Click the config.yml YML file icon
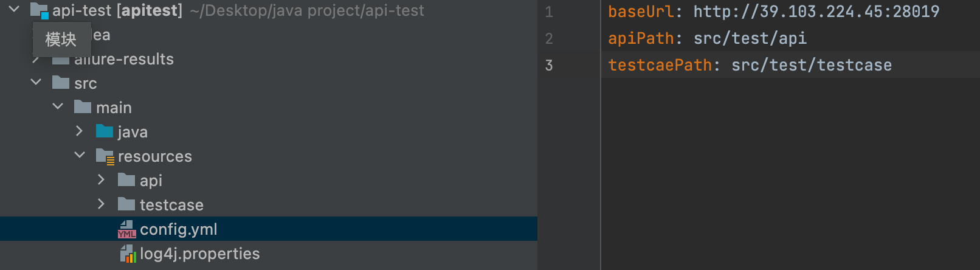 click(x=126, y=229)
